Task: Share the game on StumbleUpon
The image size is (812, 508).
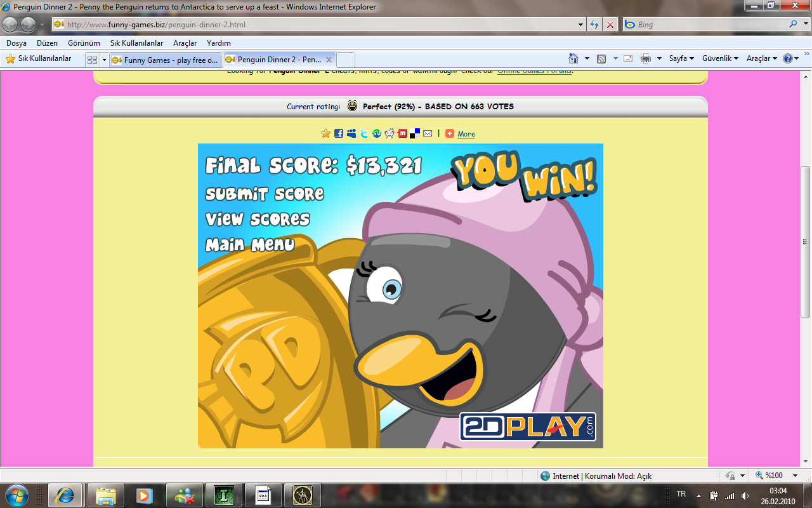Action: [x=377, y=133]
